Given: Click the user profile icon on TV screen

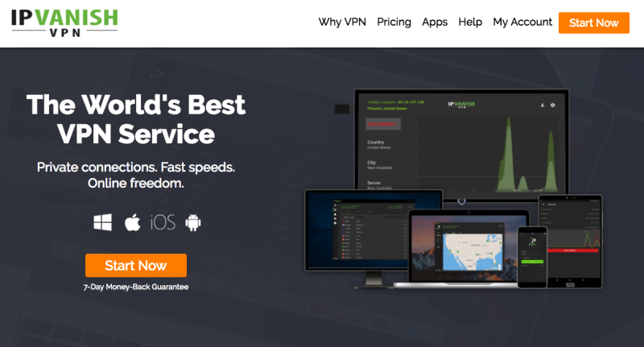Looking at the screenshot, I should coord(542,105).
